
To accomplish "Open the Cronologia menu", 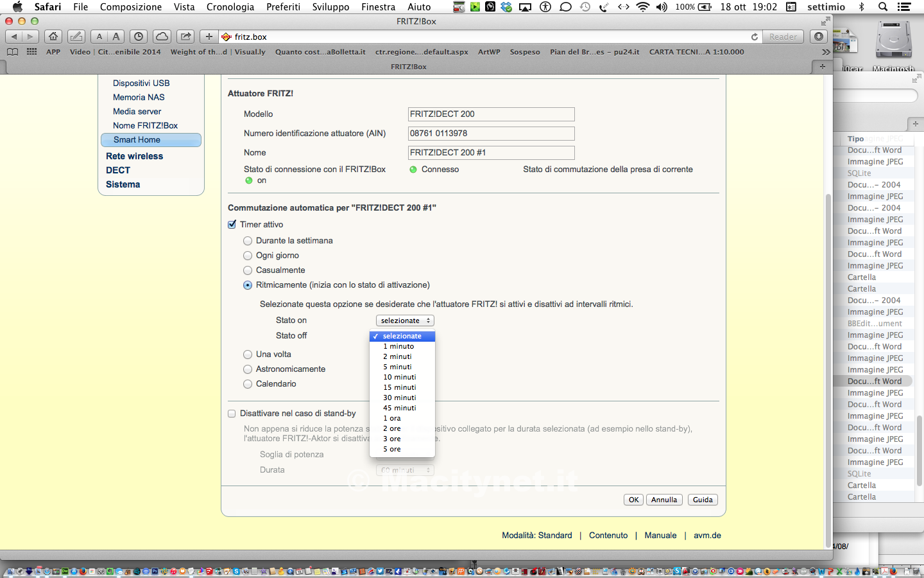I will click(230, 7).
